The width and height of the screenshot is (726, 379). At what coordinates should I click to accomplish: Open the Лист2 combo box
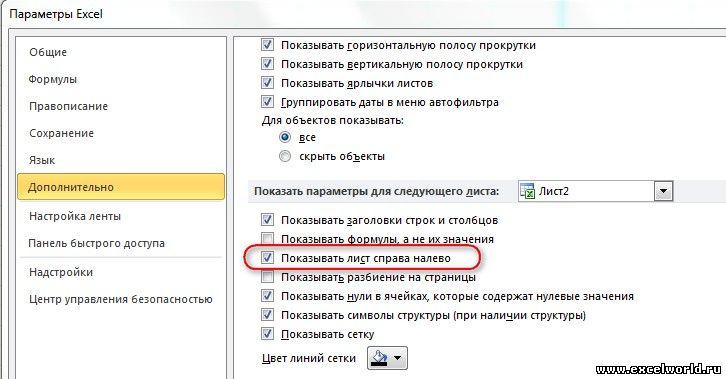[x=595, y=191]
